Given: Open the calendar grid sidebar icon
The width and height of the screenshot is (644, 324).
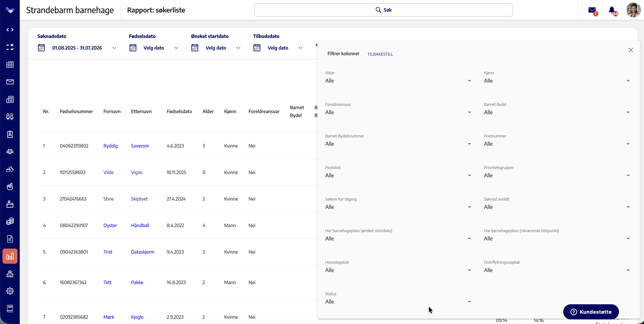Looking at the screenshot, I should [10, 65].
